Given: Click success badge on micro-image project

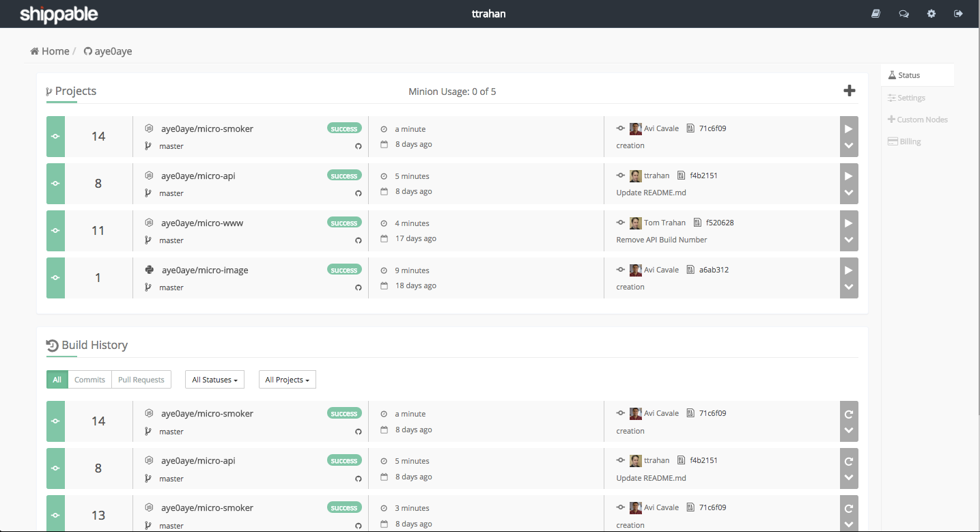Looking at the screenshot, I should click(x=344, y=270).
